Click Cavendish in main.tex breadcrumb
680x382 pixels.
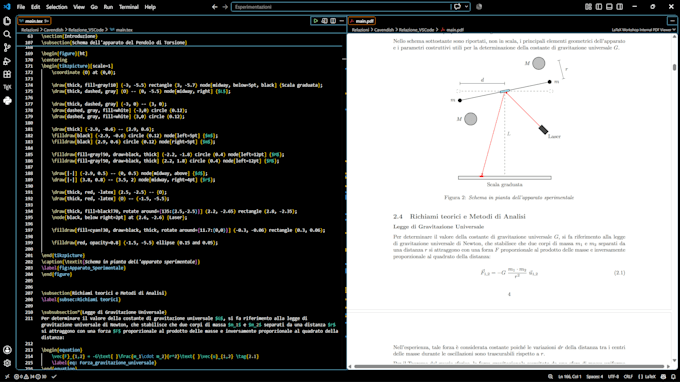click(x=53, y=30)
